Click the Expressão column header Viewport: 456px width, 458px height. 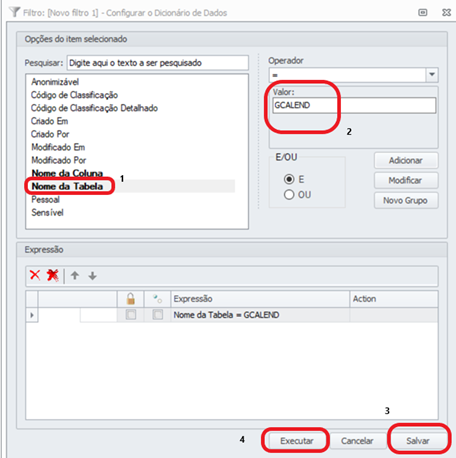(x=260, y=299)
